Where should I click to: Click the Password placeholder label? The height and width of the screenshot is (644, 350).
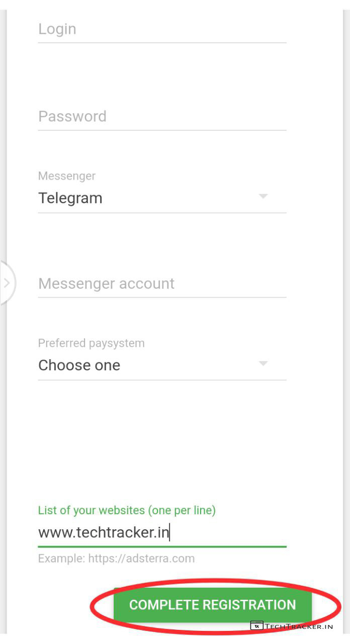coord(72,117)
